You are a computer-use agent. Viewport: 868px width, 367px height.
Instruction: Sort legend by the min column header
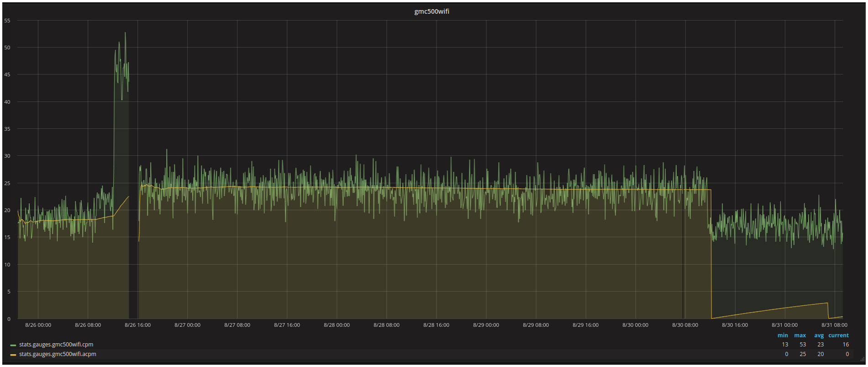[783, 335]
